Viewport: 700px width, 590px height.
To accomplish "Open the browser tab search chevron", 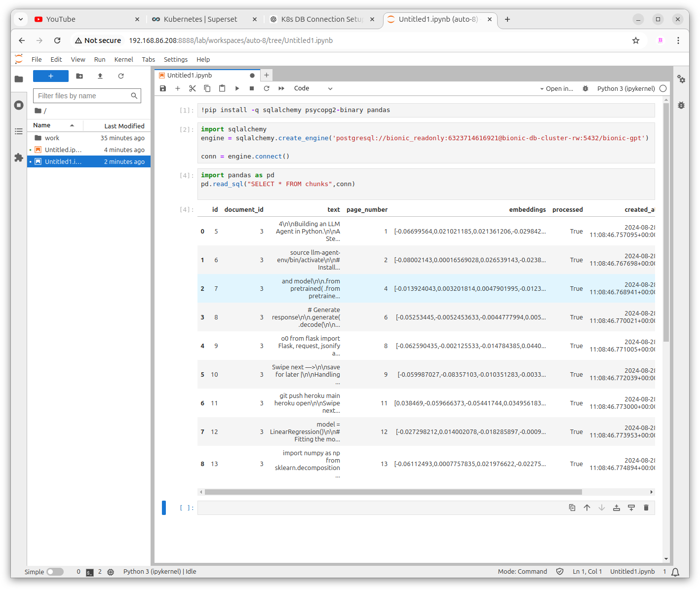I will tap(20, 19).
